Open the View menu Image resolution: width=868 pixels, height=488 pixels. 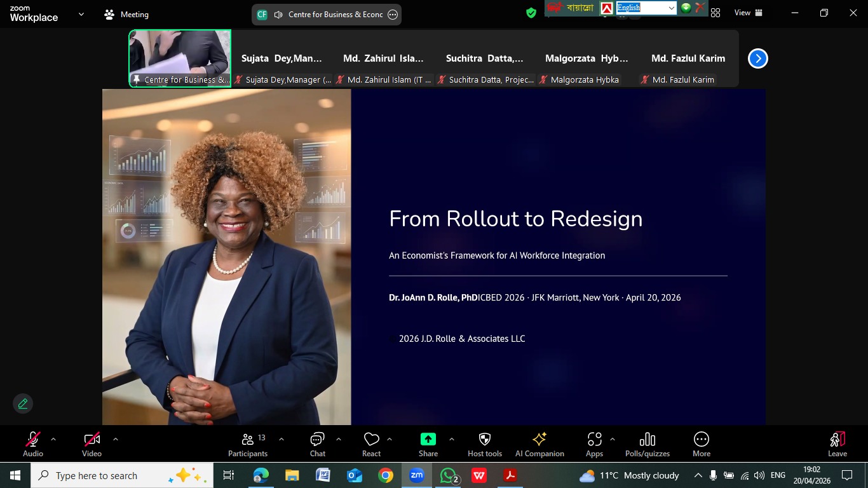748,13
